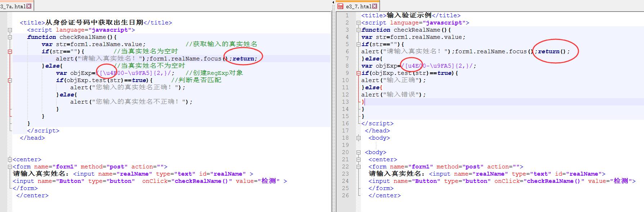This screenshot has width=644, height=212.
Task: Switch to the 3_7a.html tab
Action: coord(13,6)
